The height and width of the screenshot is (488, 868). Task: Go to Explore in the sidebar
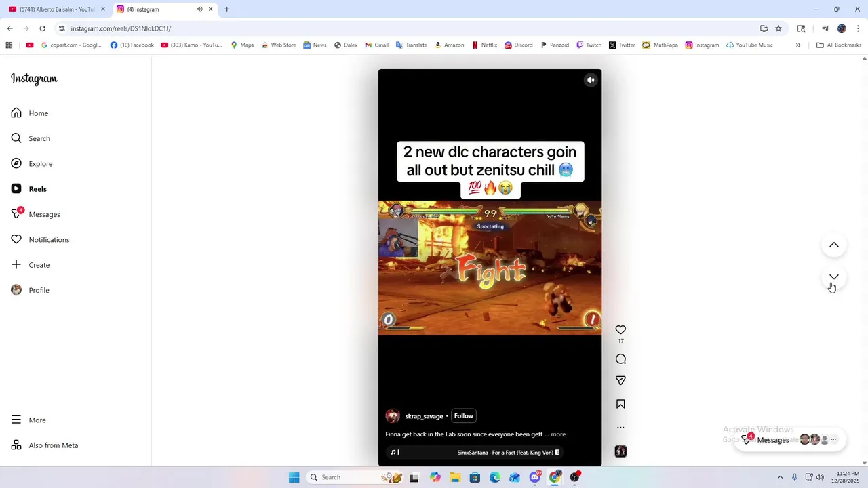(32, 164)
